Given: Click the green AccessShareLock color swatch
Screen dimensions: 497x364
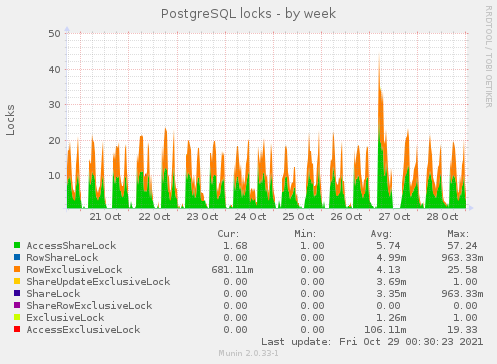Looking at the screenshot, I should pyautogui.click(x=17, y=245).
